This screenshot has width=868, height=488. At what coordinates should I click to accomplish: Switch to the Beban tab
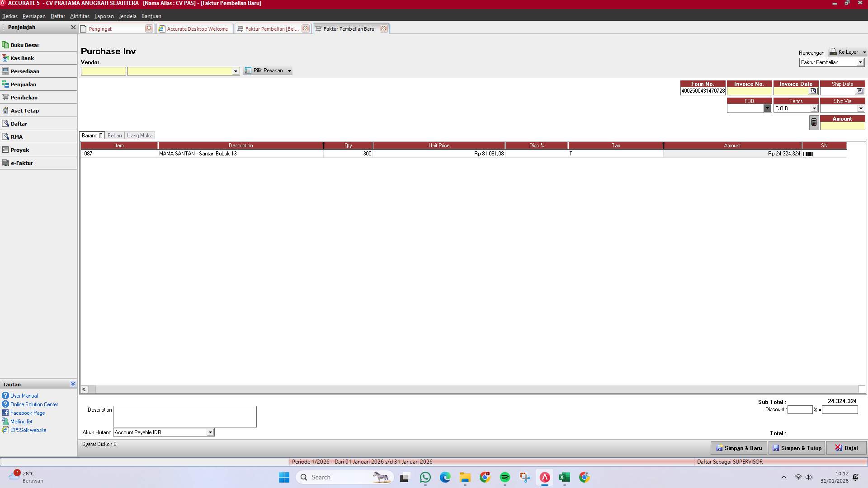coord(114,135)
